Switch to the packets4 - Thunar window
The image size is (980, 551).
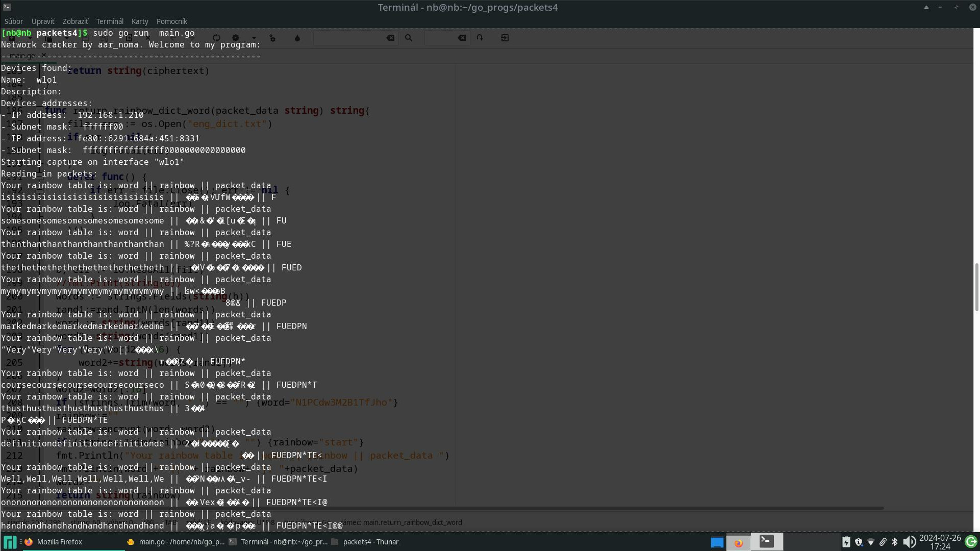pyautogui.click(x=371, y=542)
